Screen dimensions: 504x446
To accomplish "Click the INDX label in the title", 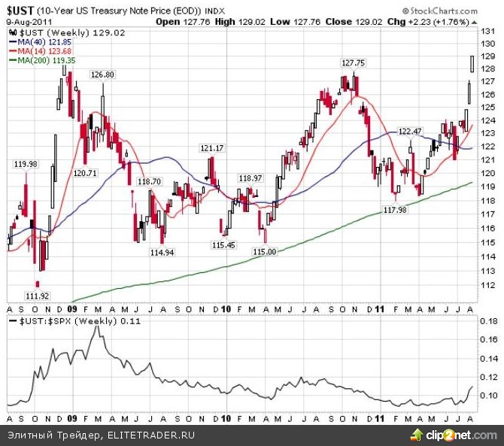I will click(x=214, y=11).
